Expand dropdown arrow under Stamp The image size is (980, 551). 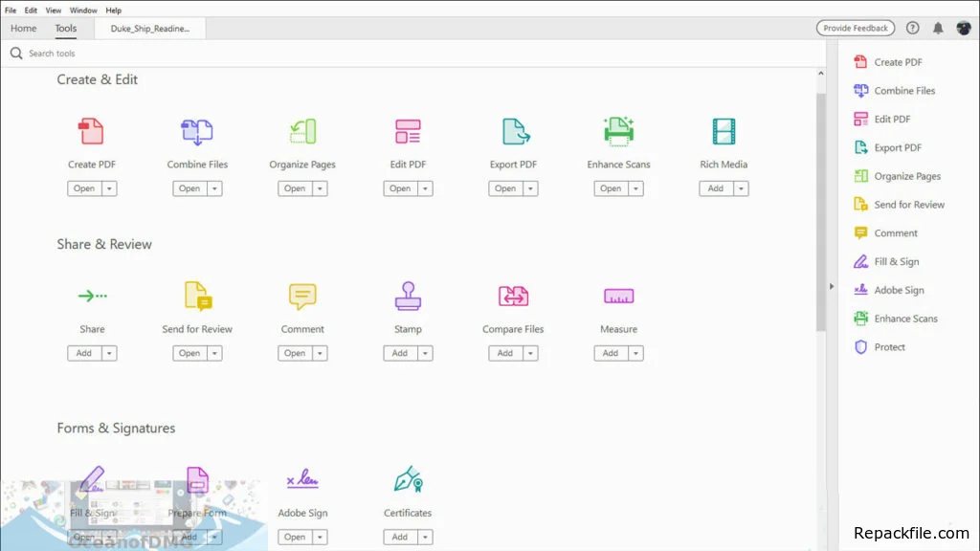[x=425, y=354]
